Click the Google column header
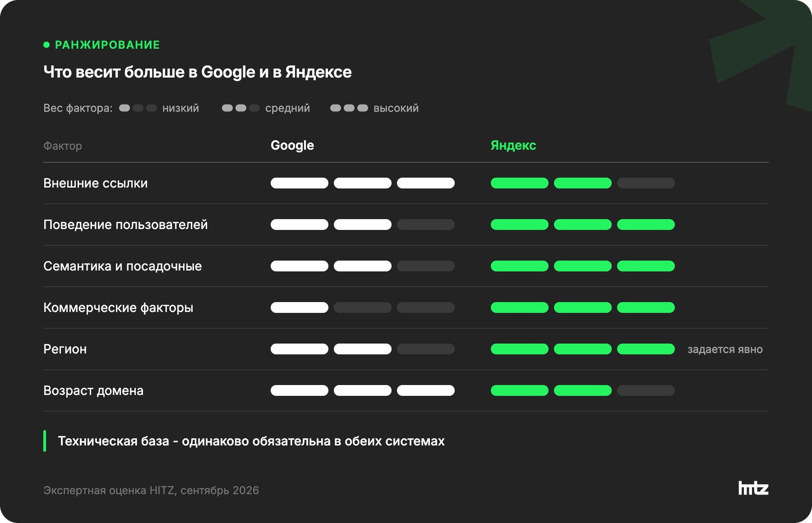 [292, 146]
